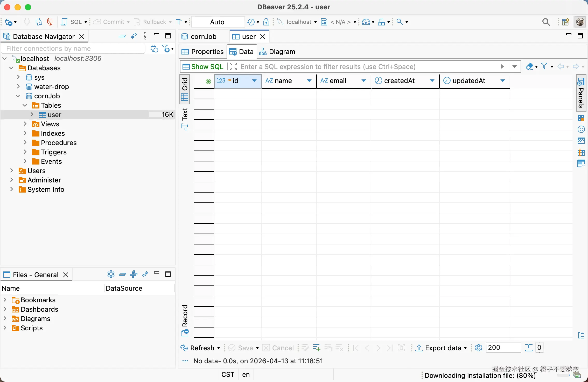Expand the water-drop database node
Image resolution: width=588 pixels, height=382 pixels.
pos(18,86)
